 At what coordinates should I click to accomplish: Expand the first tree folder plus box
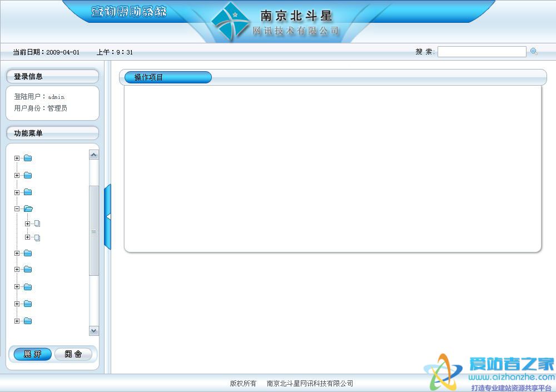[17, 158]
